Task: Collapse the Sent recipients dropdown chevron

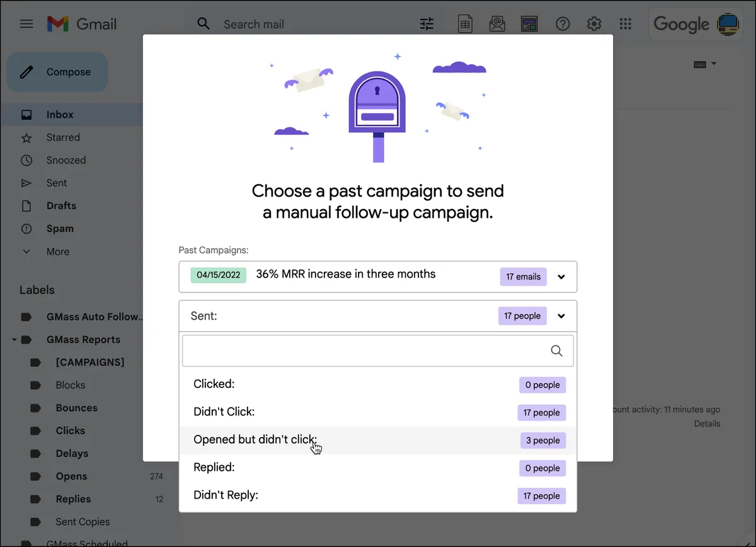Action: [x=561, y=316]
